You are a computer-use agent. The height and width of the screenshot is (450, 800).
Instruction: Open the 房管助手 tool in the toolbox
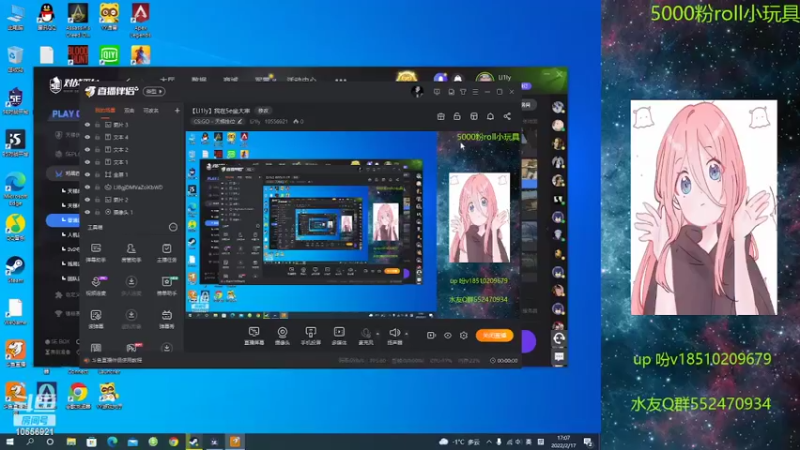click(x=131, y=253)
